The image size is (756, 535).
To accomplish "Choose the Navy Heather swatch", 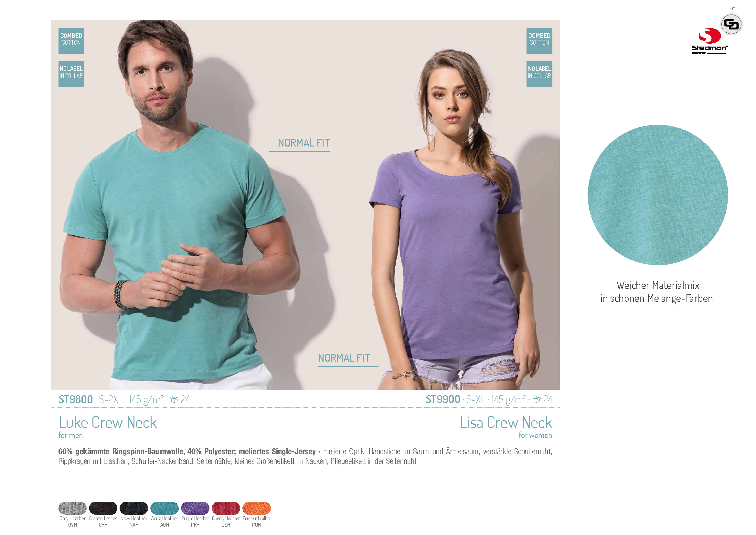I will [x=134, y=508].
